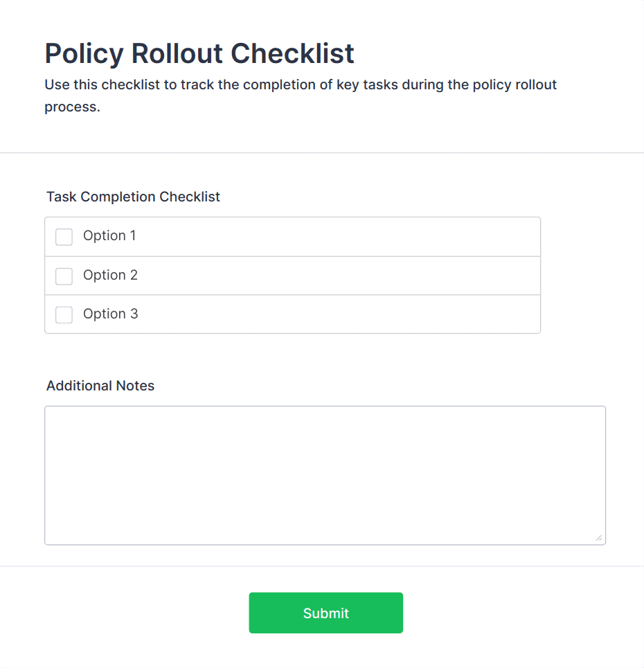Image resolution: width=644 pixels, height=668 pixels.
Task: Tick the Option 2 checkbox
Action: (64, 276)
